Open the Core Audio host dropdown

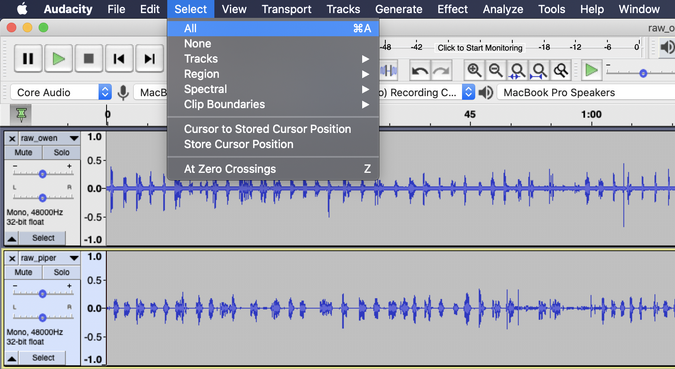coord(61,92)
